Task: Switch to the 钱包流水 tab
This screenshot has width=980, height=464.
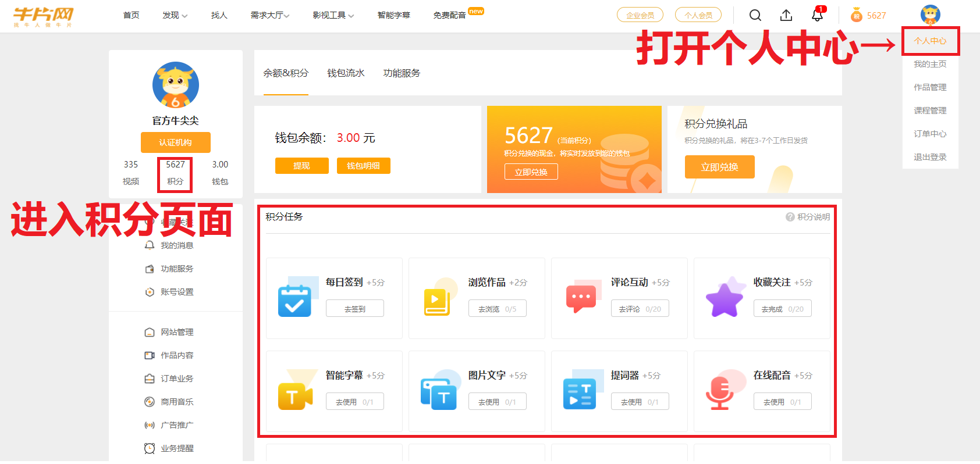Action: point(346,73)
